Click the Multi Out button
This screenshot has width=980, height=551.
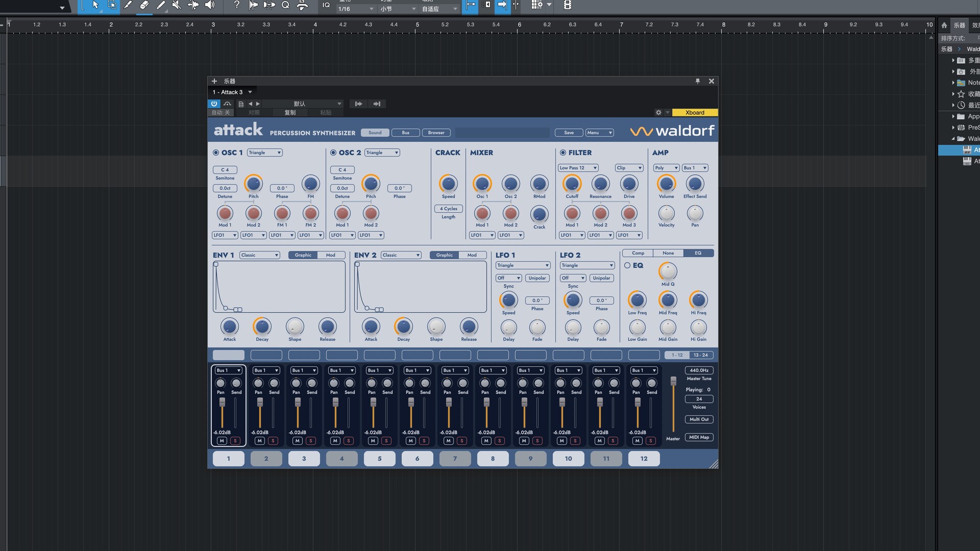[x=699, y=419]
